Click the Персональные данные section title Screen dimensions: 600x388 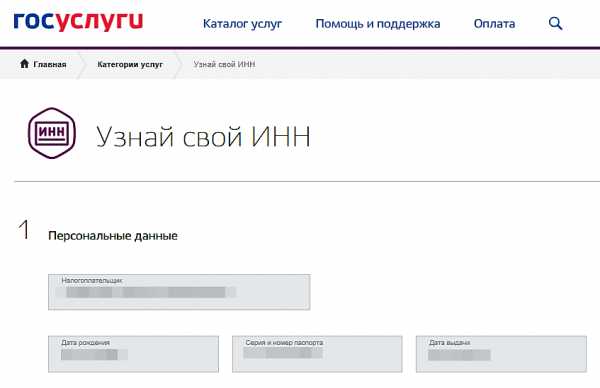113,236
